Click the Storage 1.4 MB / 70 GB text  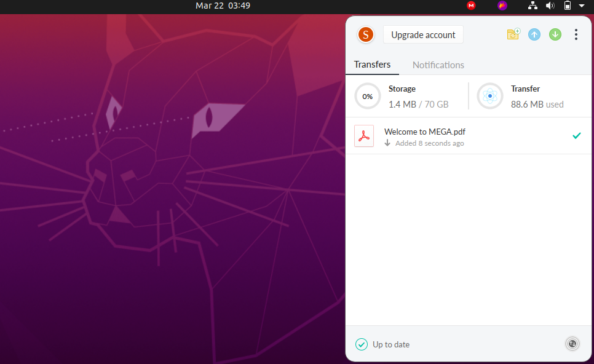pos(418,104)
